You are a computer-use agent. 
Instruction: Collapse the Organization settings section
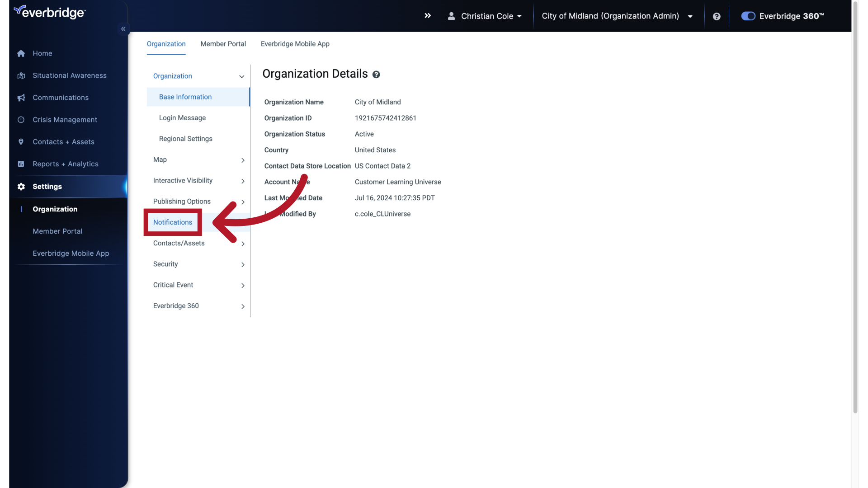[x=242, y=76]
